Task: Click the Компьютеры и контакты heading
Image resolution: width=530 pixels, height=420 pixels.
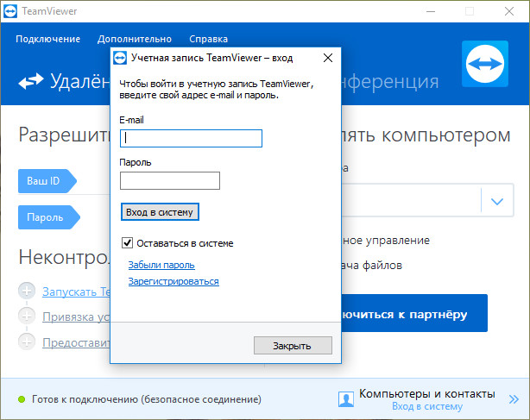Action: point(427,393)
